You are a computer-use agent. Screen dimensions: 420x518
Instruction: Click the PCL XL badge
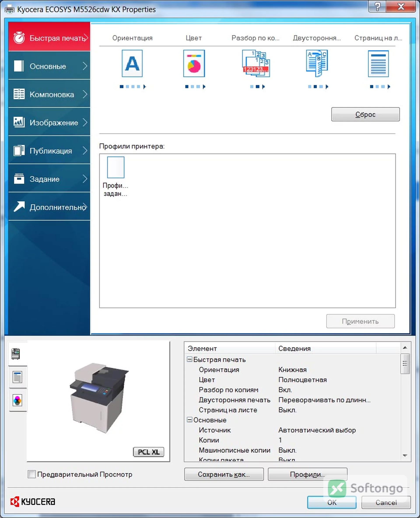[x=149, y=452]
